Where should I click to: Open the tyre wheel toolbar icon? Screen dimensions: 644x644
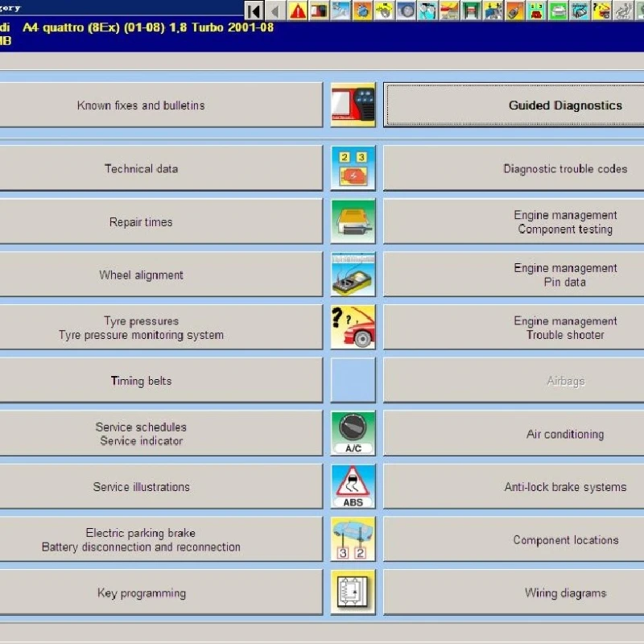pos(407,10)
